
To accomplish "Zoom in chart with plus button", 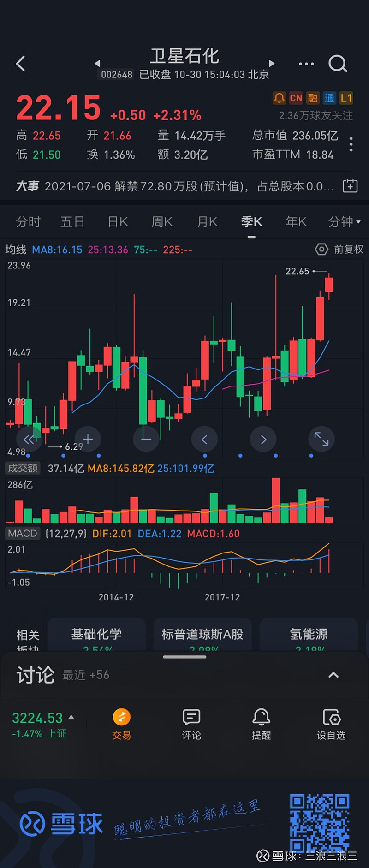I will pyautogui.click(x=88, y=439).
